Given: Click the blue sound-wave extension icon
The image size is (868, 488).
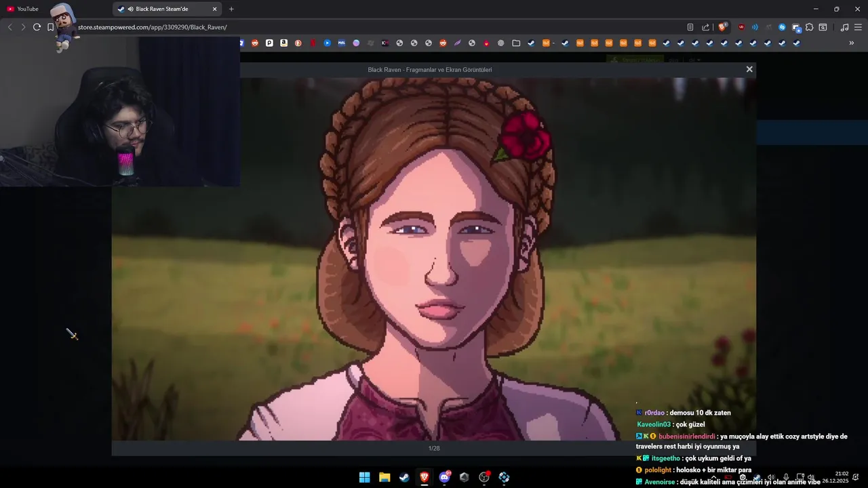Looking at the screenshot, I should [755, 27].
